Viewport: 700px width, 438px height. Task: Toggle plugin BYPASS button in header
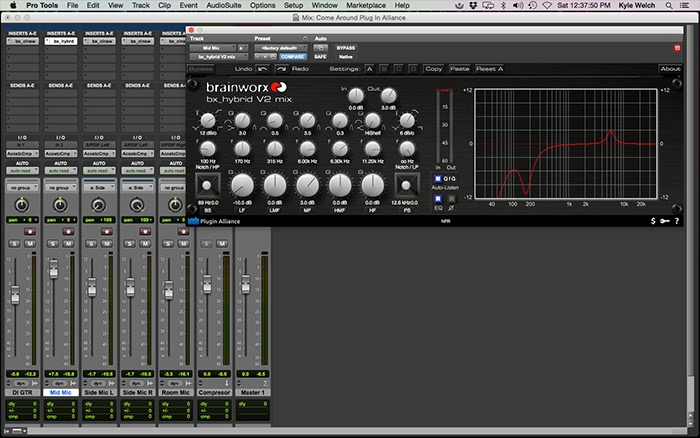(x=346, y=48)
